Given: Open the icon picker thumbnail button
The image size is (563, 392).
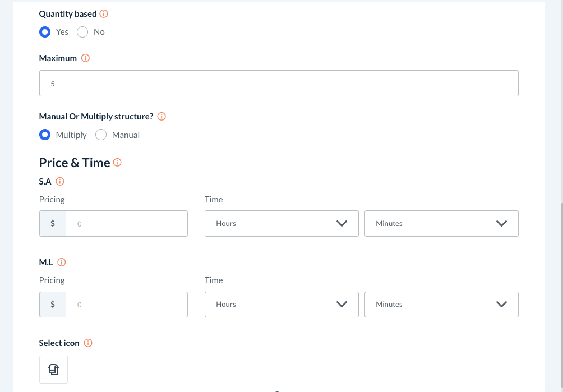Looking at the screenshot, I should 53,370.
